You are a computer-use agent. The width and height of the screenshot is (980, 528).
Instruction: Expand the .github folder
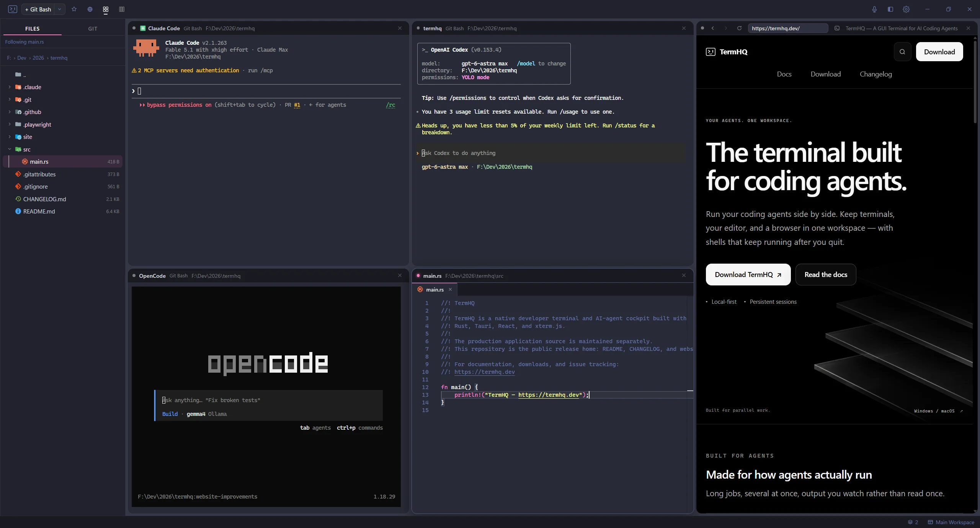click(x=10, y=112)
